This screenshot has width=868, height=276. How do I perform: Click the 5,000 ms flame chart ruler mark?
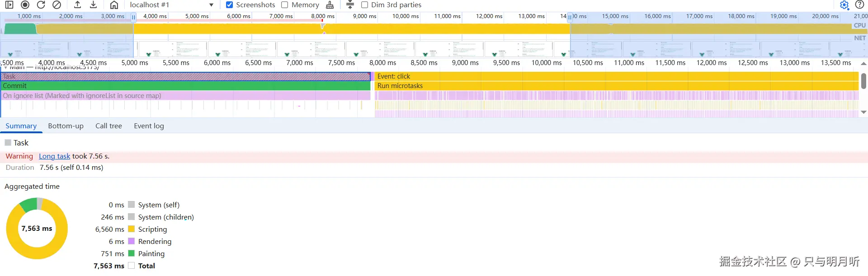click(135, 63)
